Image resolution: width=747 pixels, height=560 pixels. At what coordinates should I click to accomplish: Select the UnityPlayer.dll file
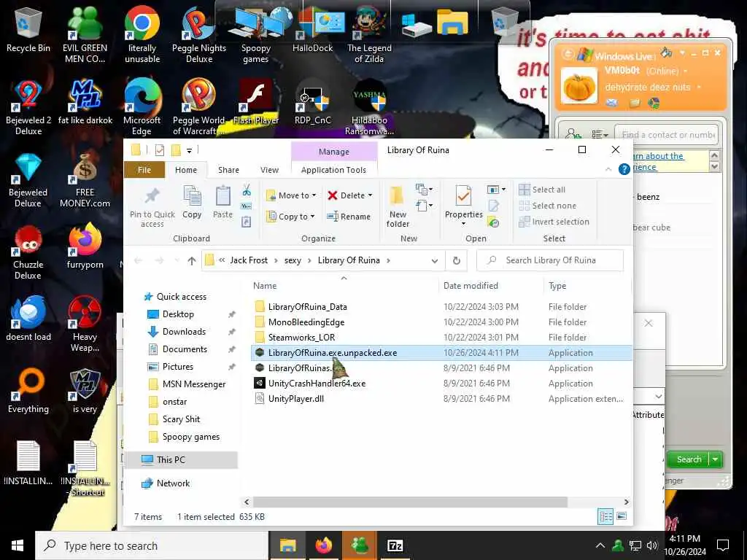click(x=295, y=399)
